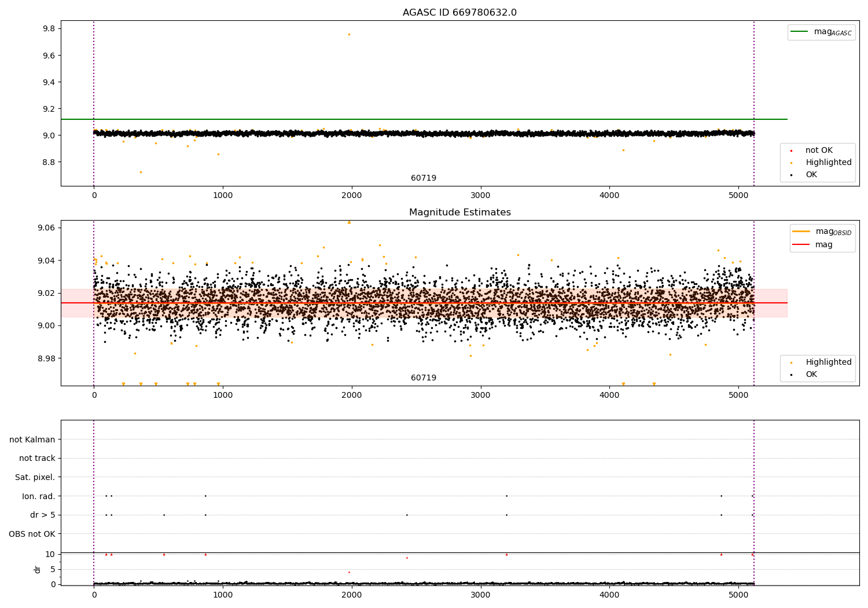
Task: Click the 8.8 tick on top plot
Action: tap(49, 162)
